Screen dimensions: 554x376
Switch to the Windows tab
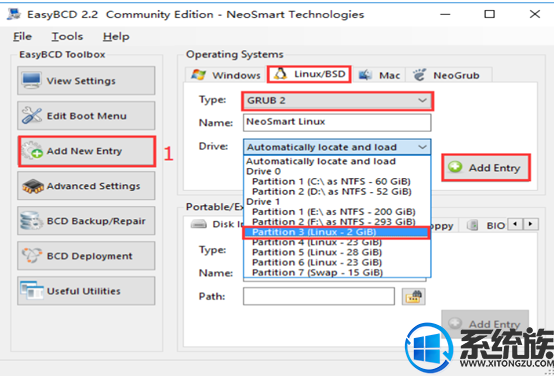(225, 75)
